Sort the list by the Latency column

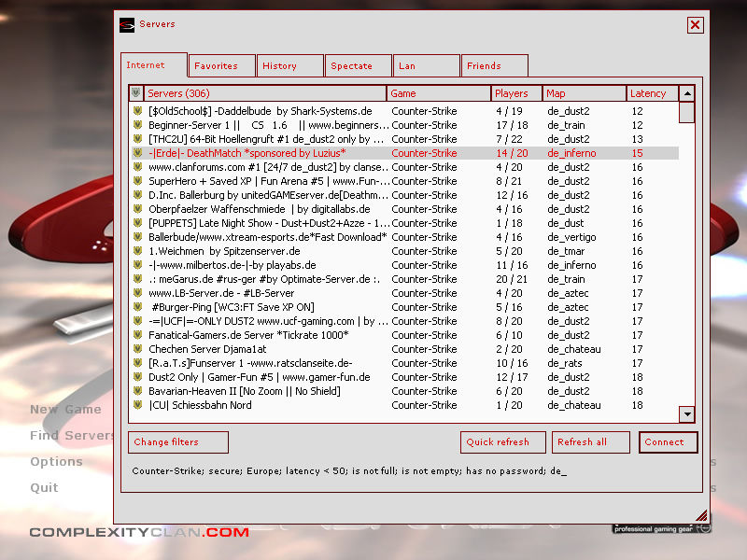[x=651, y=93]
